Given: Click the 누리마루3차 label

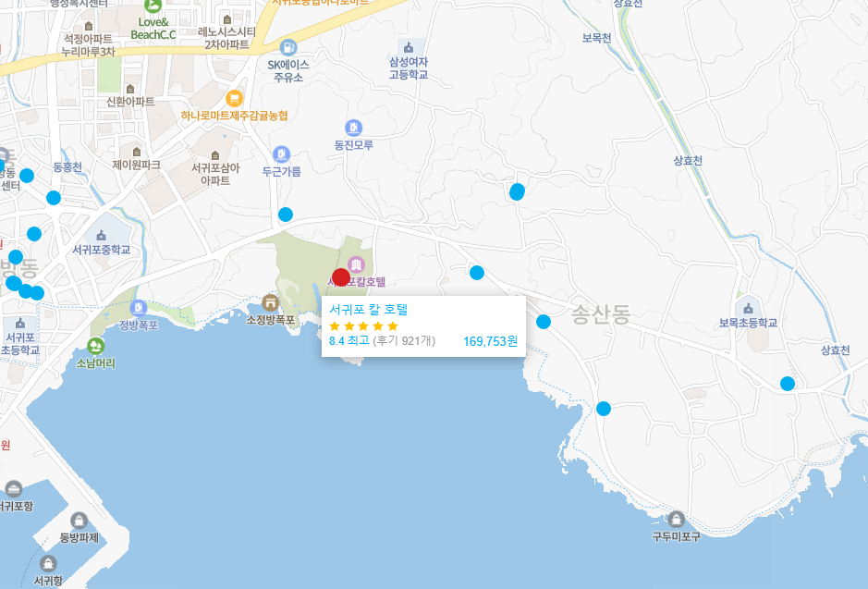Looking at the screenshot, I should tap(88, 52).
